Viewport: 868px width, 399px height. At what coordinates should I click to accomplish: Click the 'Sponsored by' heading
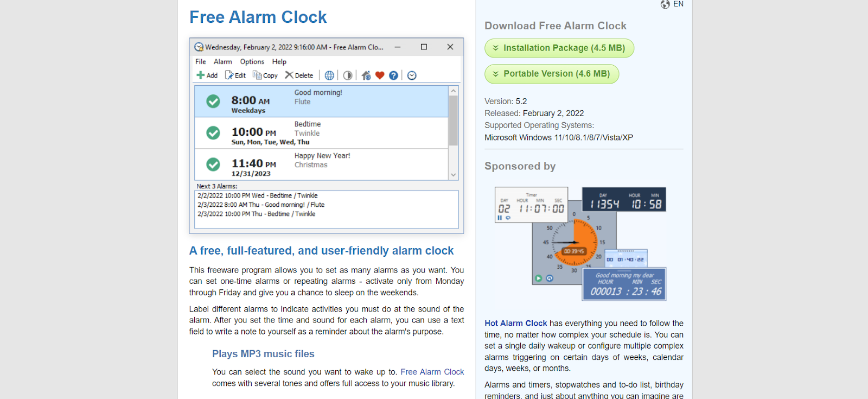point(520,166)
